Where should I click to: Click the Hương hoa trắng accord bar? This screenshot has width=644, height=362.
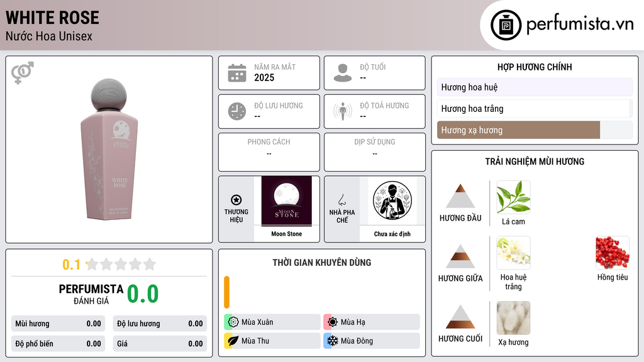pyautogui.click(x=535, y=108)
